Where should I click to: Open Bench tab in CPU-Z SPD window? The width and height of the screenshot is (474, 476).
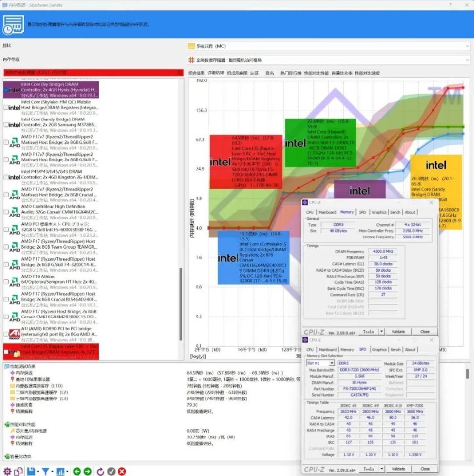pos(395,350)
